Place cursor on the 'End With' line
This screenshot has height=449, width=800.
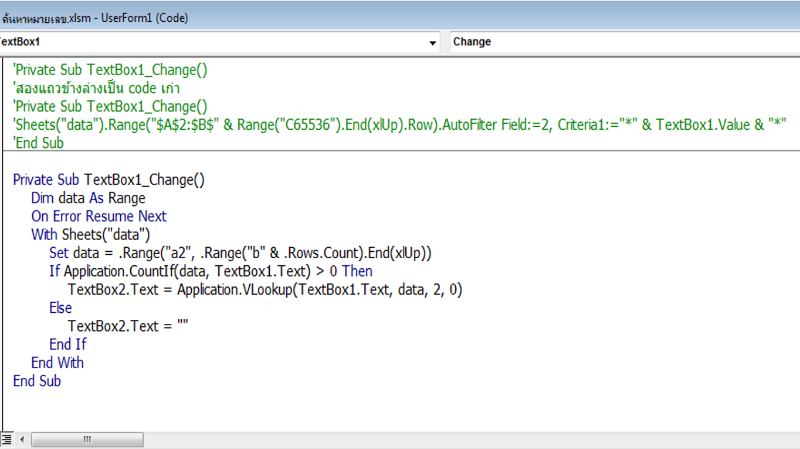tap(57, 362)
